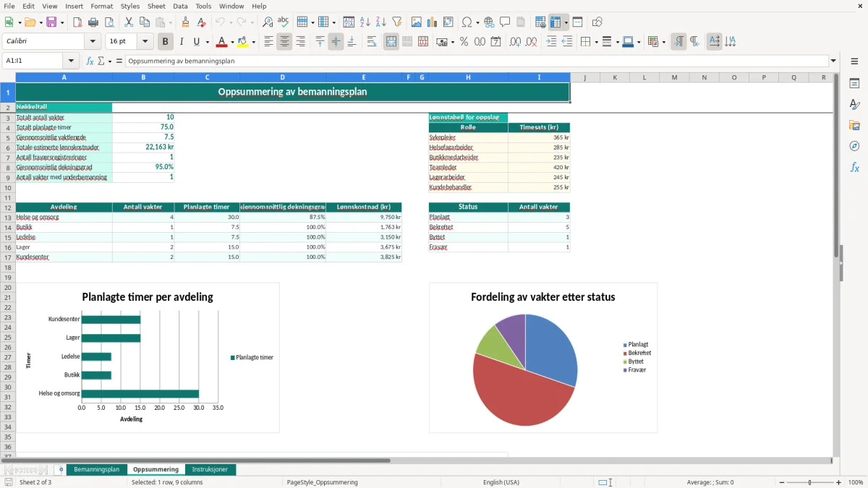
Task: Turn on AutoFilter funnel icon
Action: point(397,22)
